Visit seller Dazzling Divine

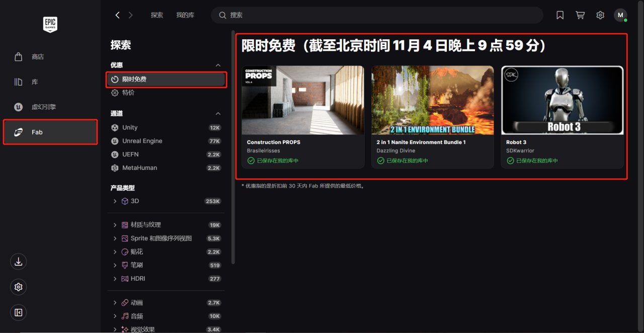click(396, 151)
